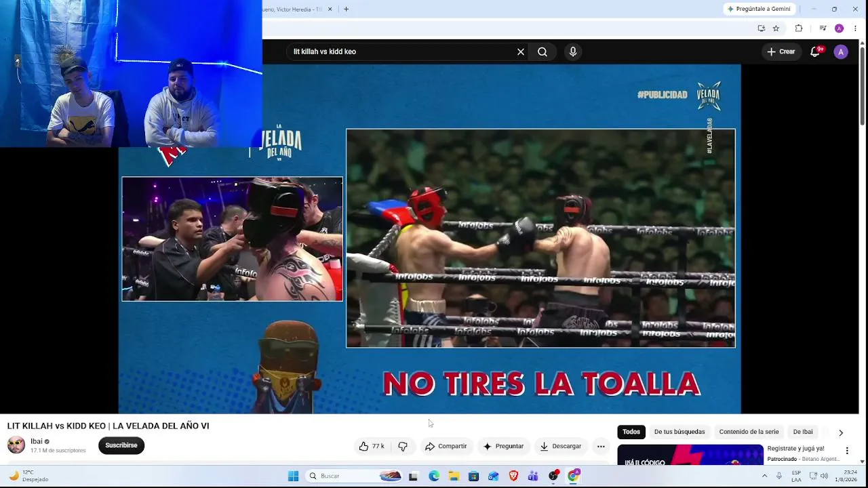Open Microsoft Edge from the taskbar
The image size is (868, 488).
pos(434,476)
